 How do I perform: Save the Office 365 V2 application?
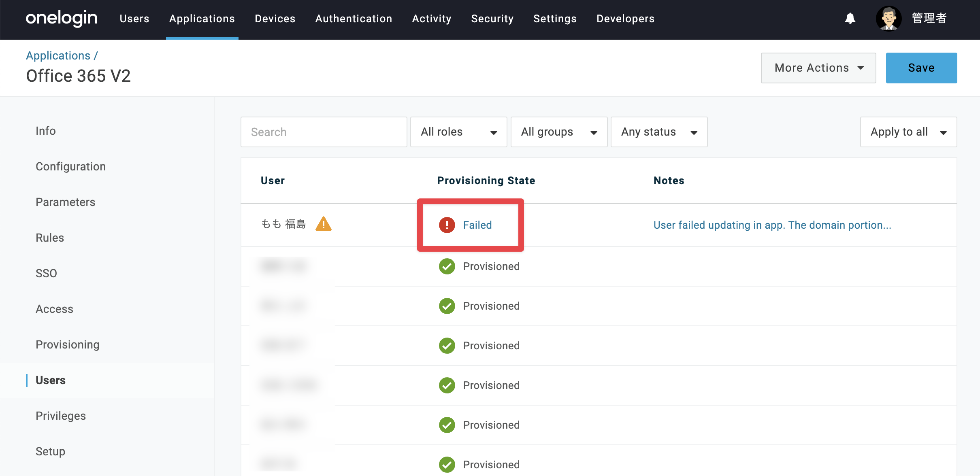pos(921,68)
